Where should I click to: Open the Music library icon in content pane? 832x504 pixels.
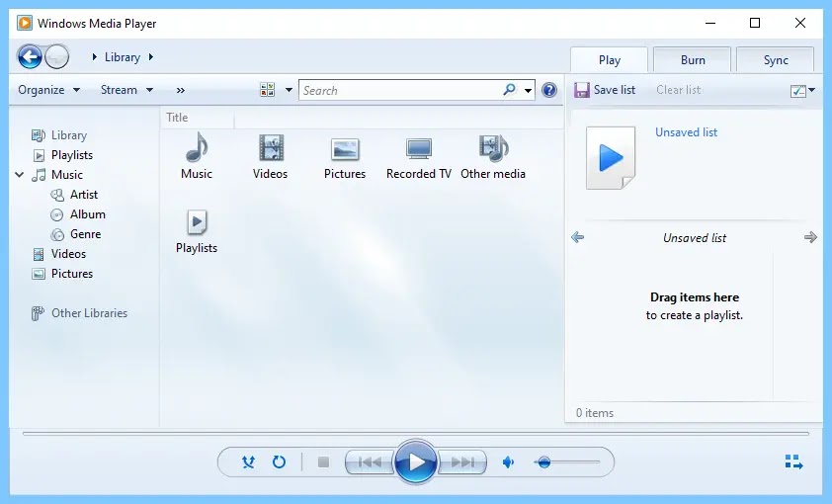point(197,147)
